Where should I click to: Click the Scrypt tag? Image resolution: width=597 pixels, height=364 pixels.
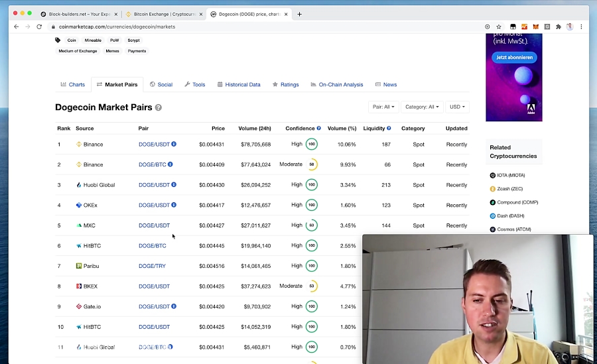pyautogui.click(x=133, y=40)
